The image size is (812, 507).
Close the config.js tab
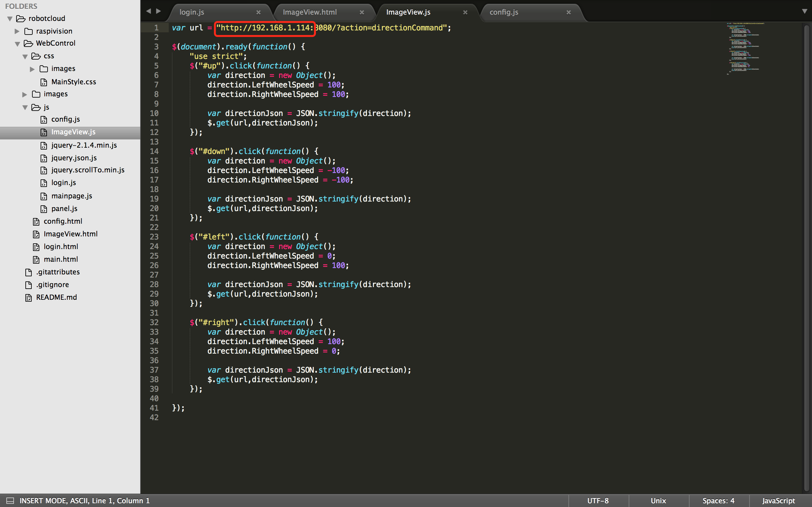coord(568,12)
